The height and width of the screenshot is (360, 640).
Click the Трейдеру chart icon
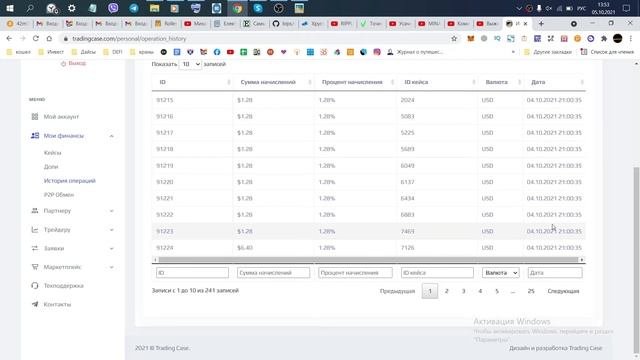pos(35,230)
